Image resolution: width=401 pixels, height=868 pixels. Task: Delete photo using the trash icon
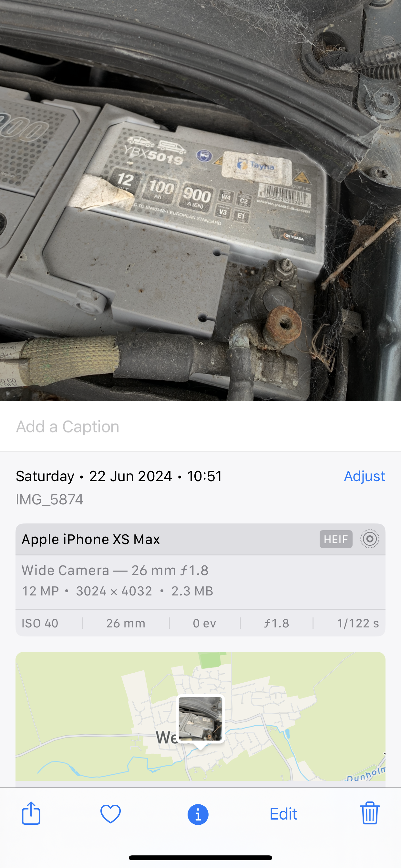370,813
